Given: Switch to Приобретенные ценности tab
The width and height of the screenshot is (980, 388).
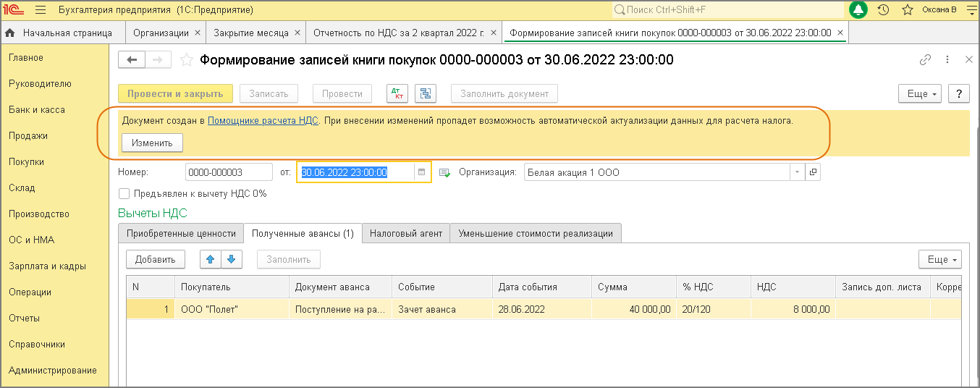Looking at the screenshot, I should pyautogui.click(x=181, y=233).
